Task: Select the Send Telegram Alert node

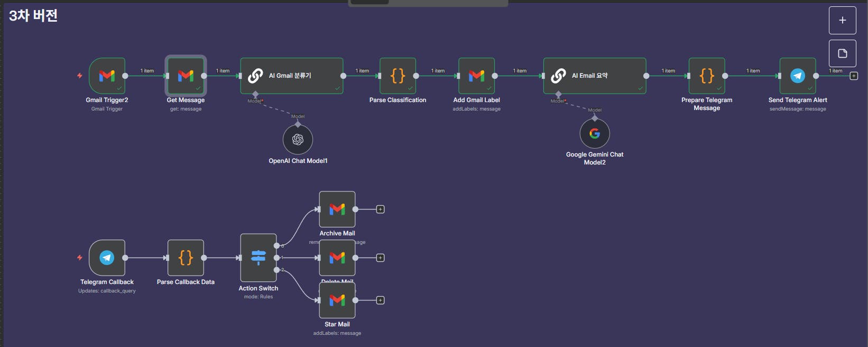Action: pyautogui.click(x=798, y=76)
